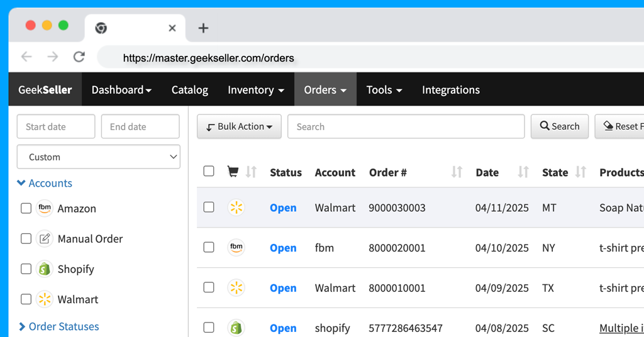Screen dimensions: 644x337
Task: Click the Shopify bag icon in sidebar
Action: (x=45, y=269)
